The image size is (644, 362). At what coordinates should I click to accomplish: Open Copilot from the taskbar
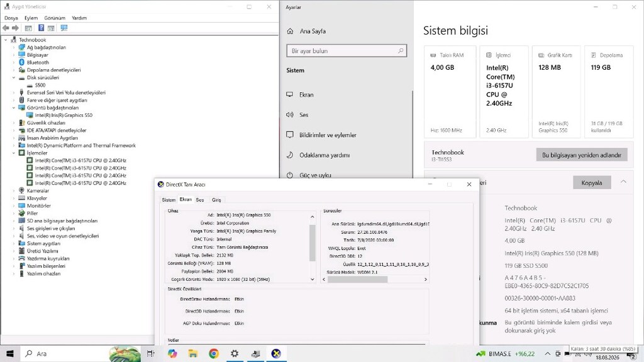coord(172,353)
